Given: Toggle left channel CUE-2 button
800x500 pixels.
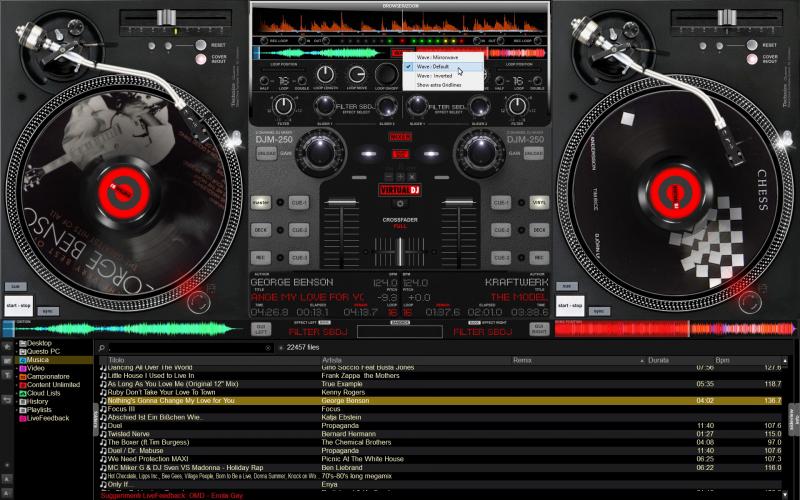Looking at the screenshot, I should [299, 230].
